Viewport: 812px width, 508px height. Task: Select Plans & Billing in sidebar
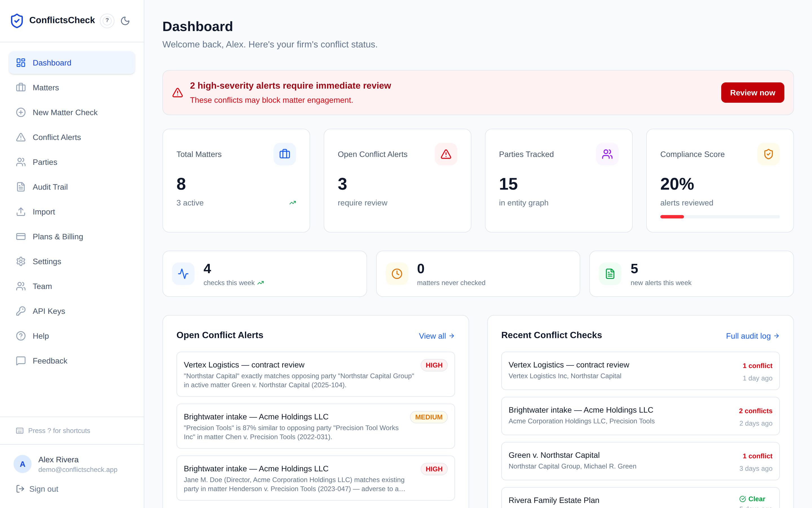(x=72, y=237)
